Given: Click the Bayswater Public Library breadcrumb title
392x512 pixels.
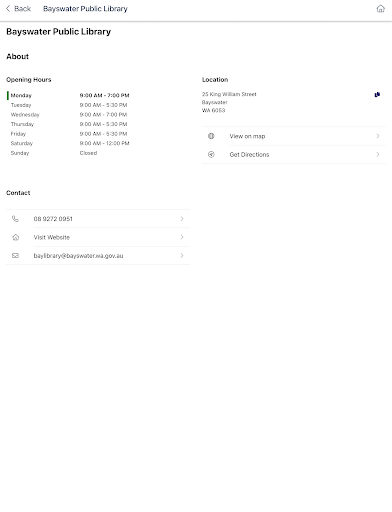Looking at the screenshot, I should 85,9.
